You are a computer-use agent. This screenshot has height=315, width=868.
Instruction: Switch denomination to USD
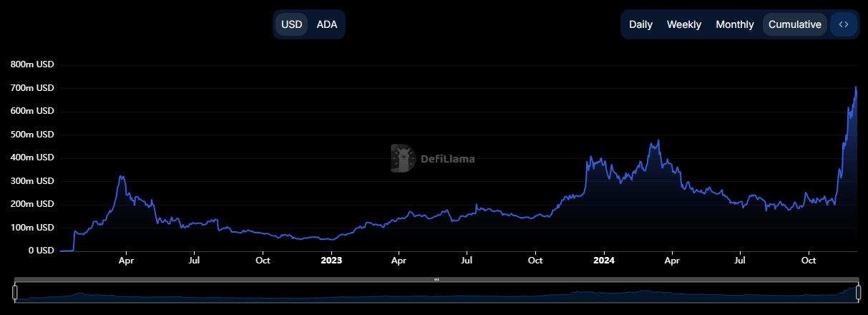point(292,24)
